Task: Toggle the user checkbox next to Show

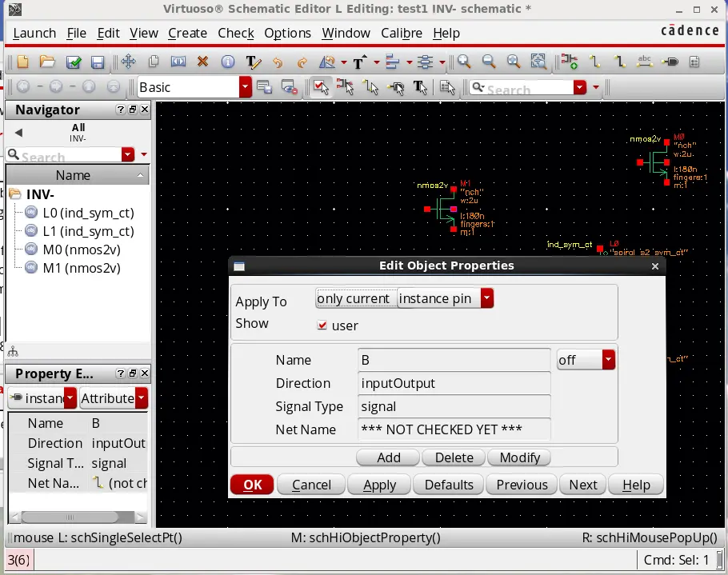Action: [x=322, y=325]
